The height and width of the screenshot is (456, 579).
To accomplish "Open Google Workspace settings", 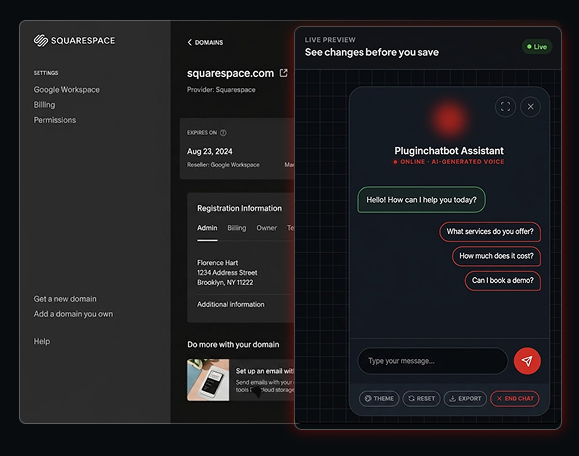I will point(66,90).
